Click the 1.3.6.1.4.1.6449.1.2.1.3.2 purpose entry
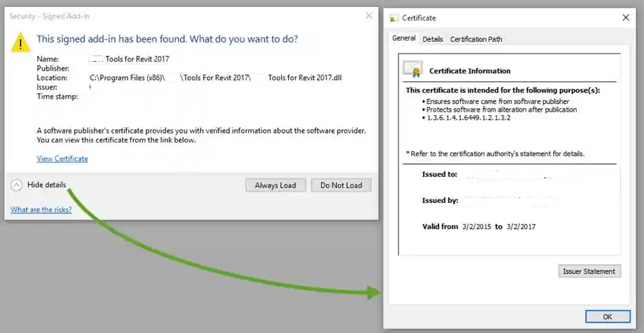The image size is (644, 333). [x=468, y=118]
